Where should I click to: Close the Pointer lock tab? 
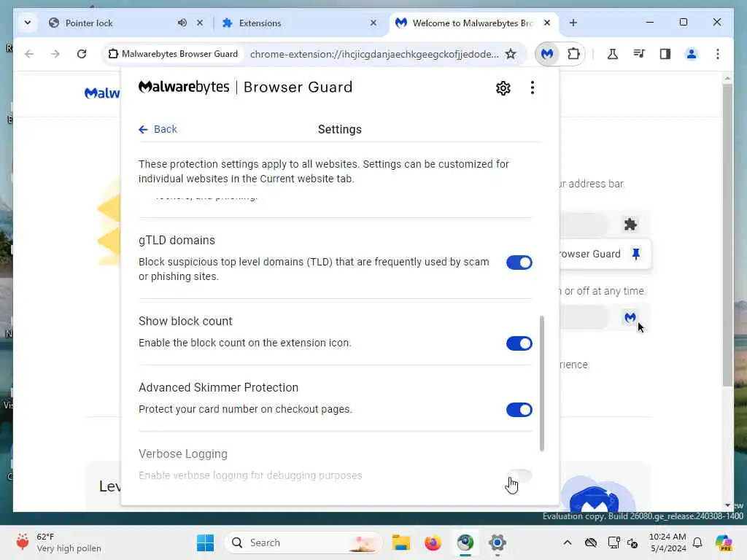pyautogui.click(x=200, y=23)
